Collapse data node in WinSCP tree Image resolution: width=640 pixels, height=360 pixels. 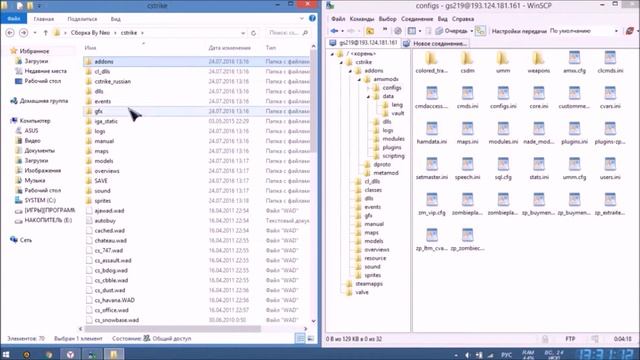pos(368,96)
